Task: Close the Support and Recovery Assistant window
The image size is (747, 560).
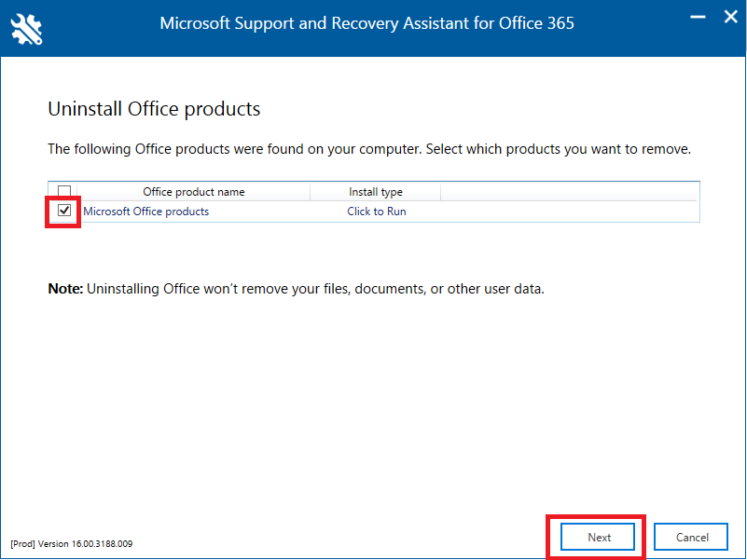Action: point(730,17)
